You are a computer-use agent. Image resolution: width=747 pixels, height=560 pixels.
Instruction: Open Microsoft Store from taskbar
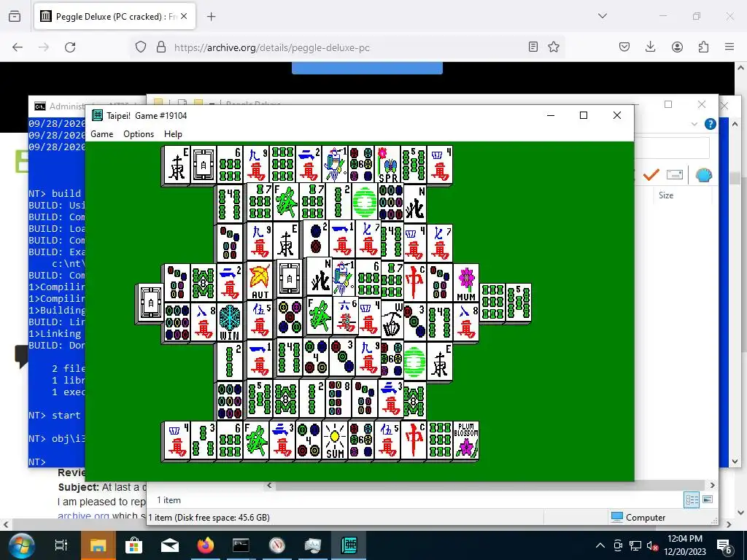pos(134,545)
